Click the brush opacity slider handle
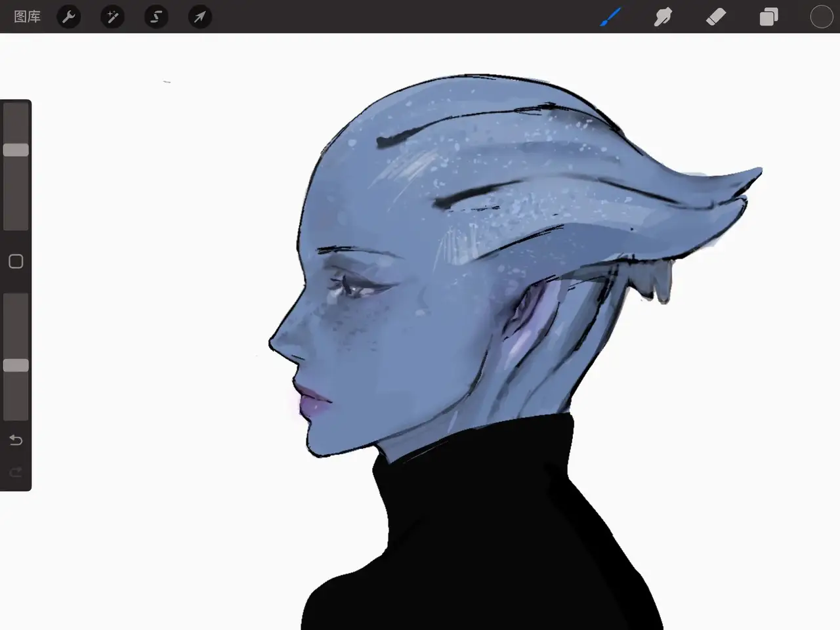840x630 pixels. coord(16,366)
